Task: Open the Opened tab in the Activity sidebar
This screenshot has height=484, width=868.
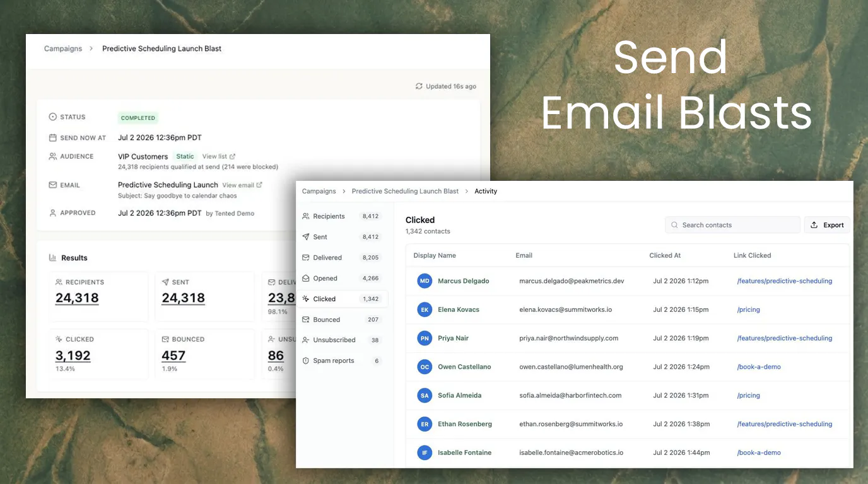Action: pos(343,279)
